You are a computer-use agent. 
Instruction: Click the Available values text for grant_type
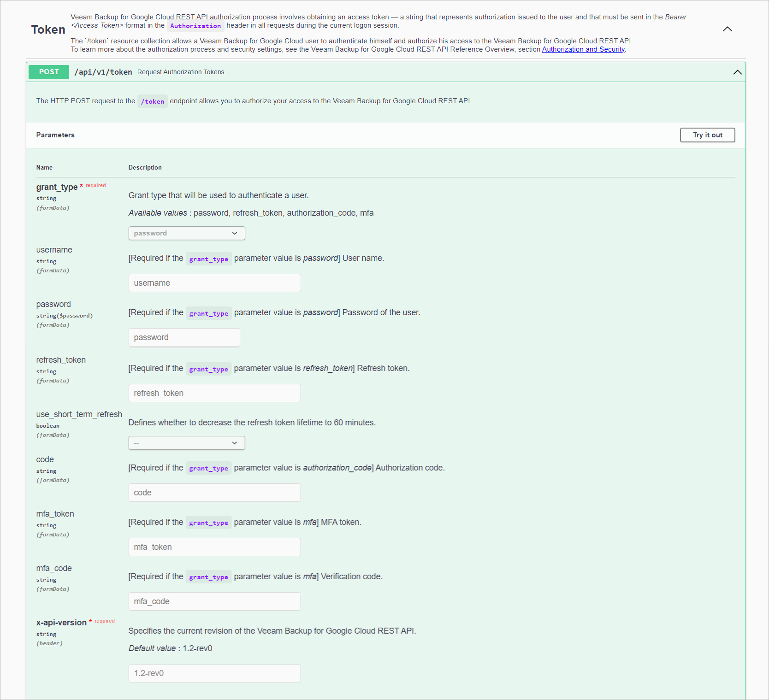point(251,213)
